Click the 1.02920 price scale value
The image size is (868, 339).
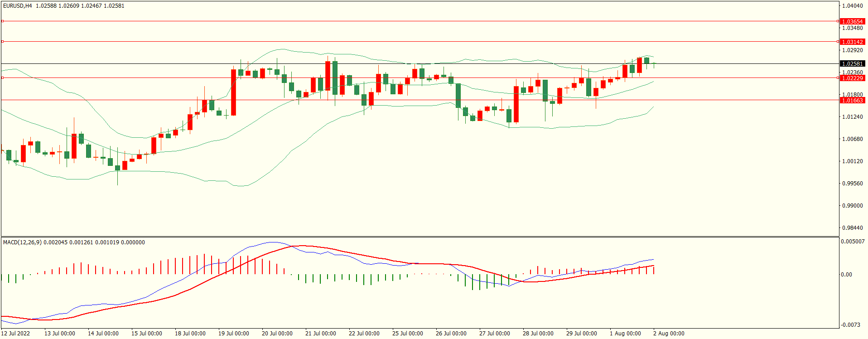point(852,50)
